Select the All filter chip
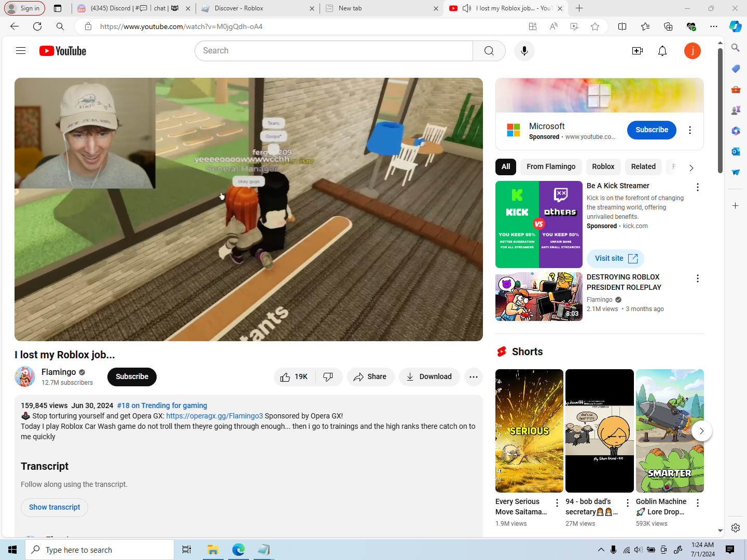747x560 pixels. coord(506,166)
